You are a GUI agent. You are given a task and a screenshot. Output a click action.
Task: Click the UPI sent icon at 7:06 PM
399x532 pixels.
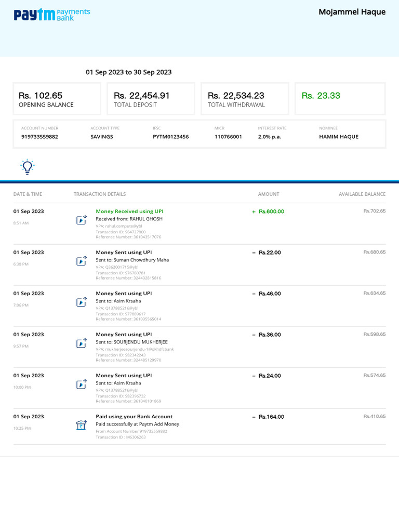[82, 302]
